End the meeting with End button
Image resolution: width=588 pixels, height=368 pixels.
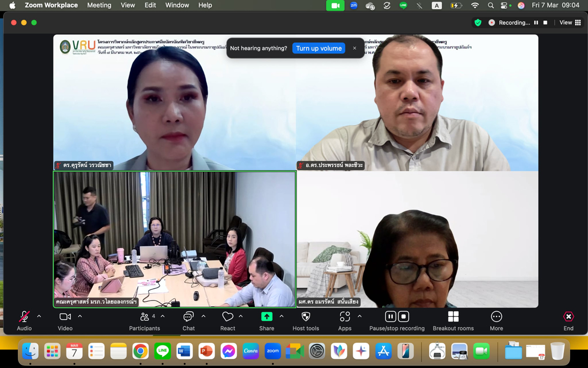pos(568,317)
